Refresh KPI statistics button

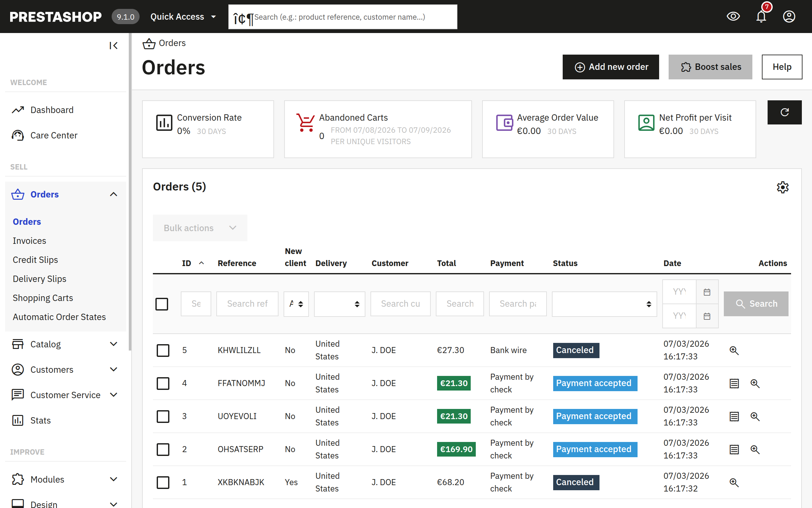[784, 112]
